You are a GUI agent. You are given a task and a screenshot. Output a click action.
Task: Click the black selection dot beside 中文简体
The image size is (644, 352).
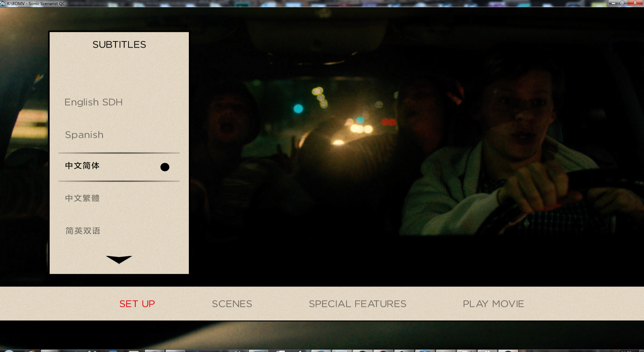pyautogui.click(x=165, y=167)
